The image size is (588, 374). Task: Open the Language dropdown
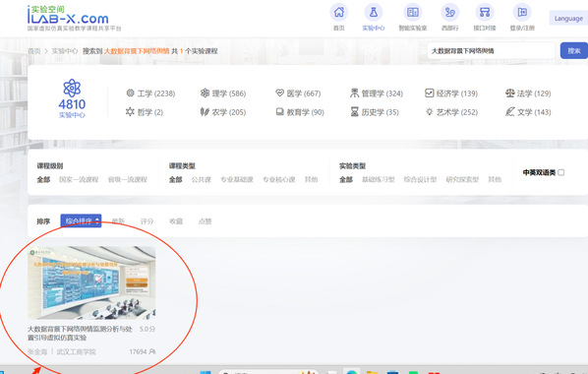pos(568,18)
